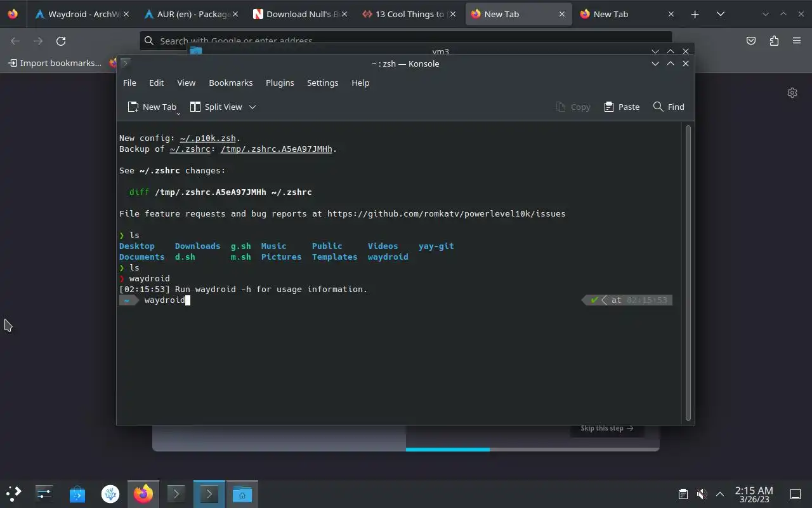
Task: Click the Documents directory name in terminal
Action: pos(141,257)
